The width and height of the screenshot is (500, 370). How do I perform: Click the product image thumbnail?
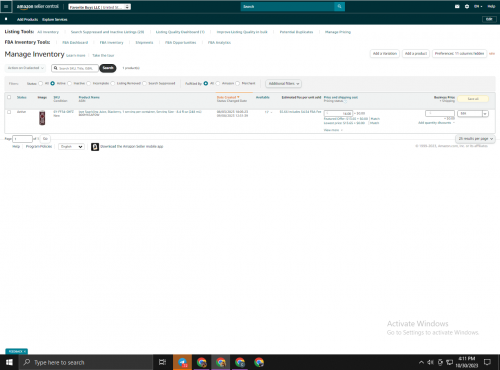[42, 118]
